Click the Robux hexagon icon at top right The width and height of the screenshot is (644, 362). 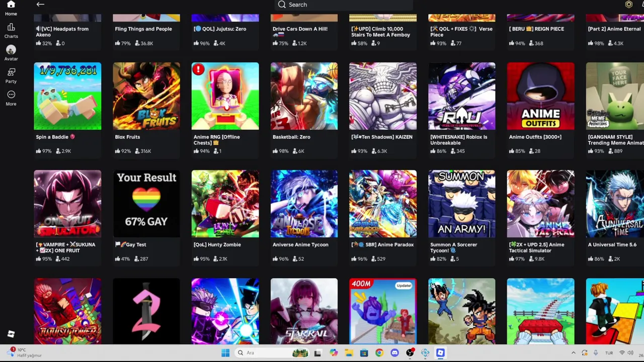tap(628, 5)
